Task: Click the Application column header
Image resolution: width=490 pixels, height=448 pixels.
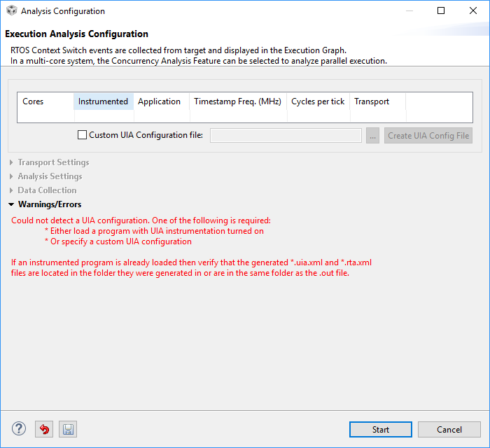Action: [x=159, y=101]
